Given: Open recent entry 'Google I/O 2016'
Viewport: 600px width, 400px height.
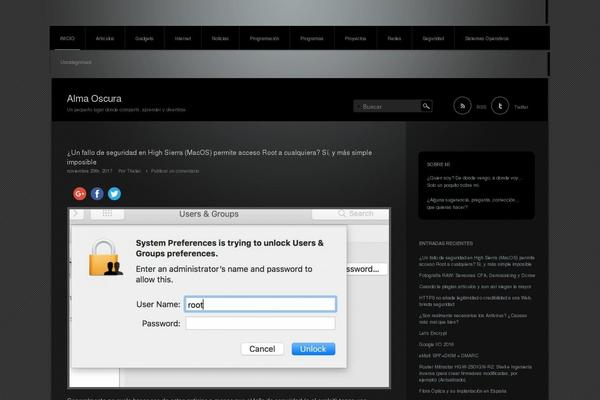Looking at the screenshot, I should 436,344.
